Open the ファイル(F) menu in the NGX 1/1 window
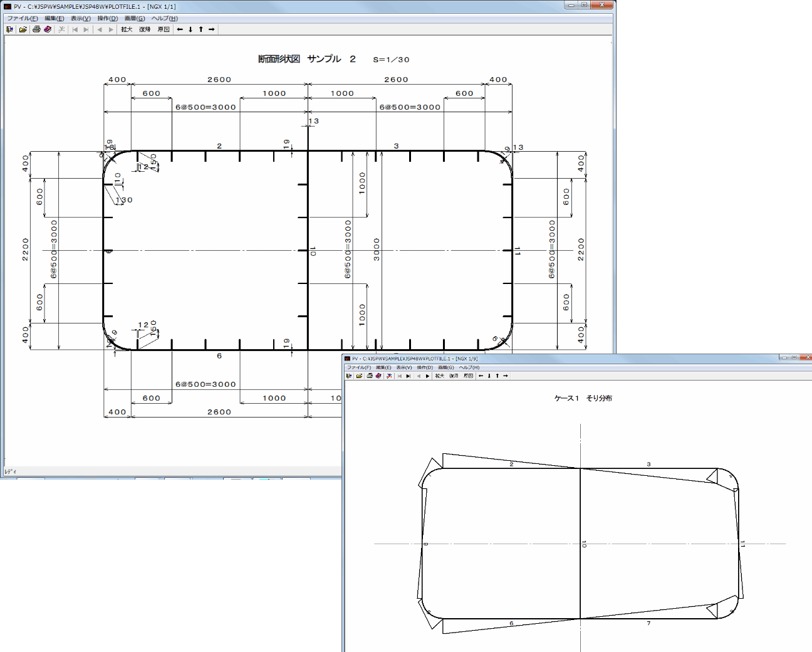 click(22, 18)
